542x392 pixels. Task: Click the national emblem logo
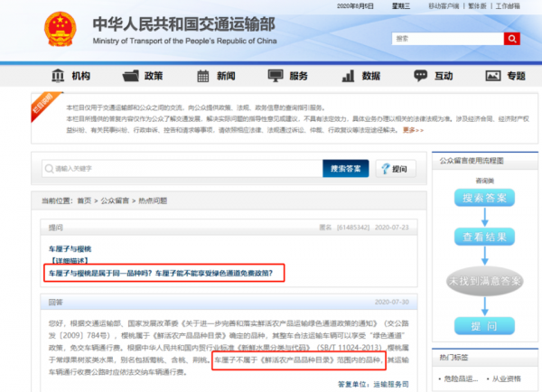coord(61,29)
